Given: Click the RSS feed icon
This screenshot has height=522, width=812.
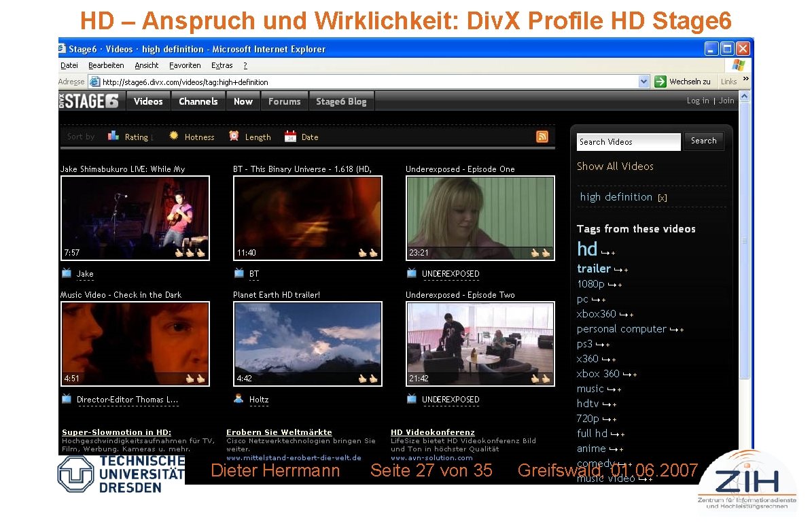Looking at the screenshot, I should click(x=542, y=136).
